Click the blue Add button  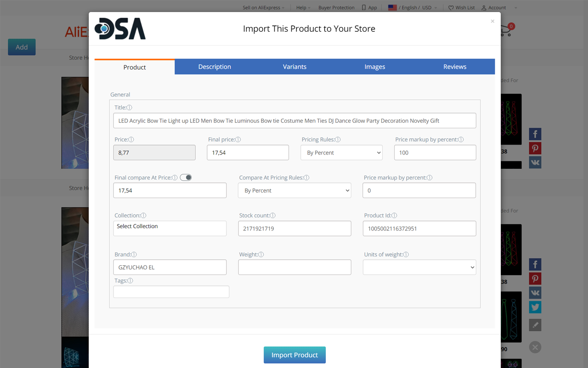(22, 47)
